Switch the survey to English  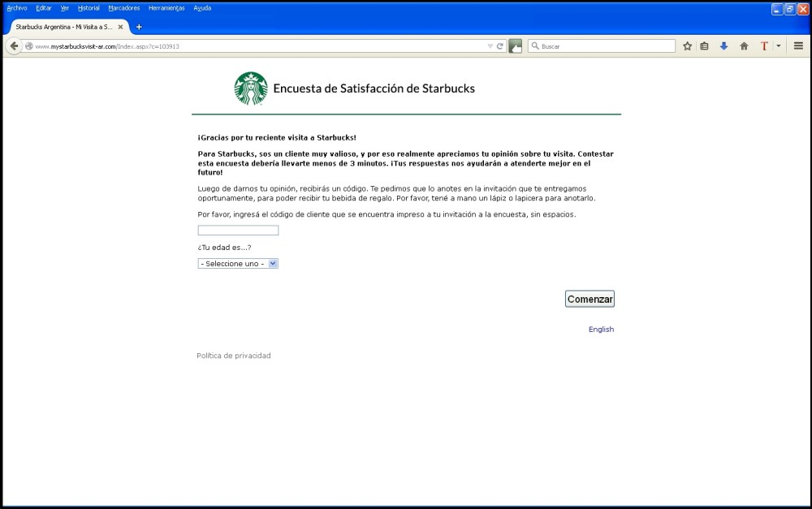pyautogui.click(x=601, y=329)
